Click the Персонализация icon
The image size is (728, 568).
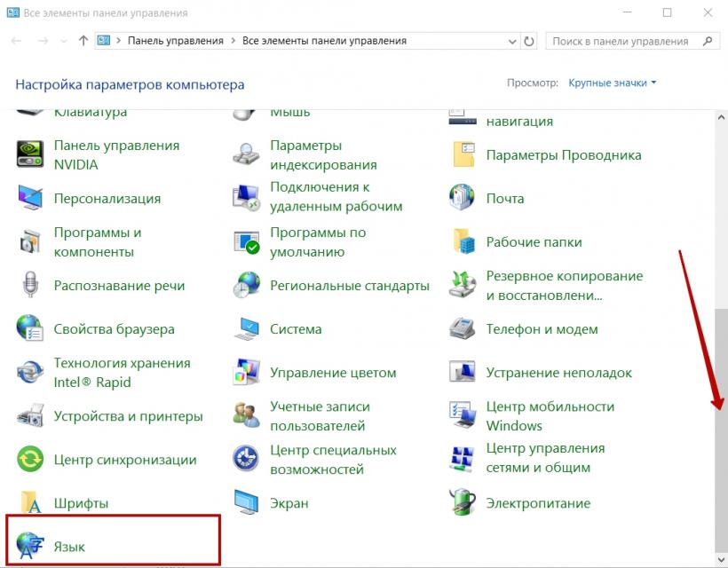(x=30, y=198)
